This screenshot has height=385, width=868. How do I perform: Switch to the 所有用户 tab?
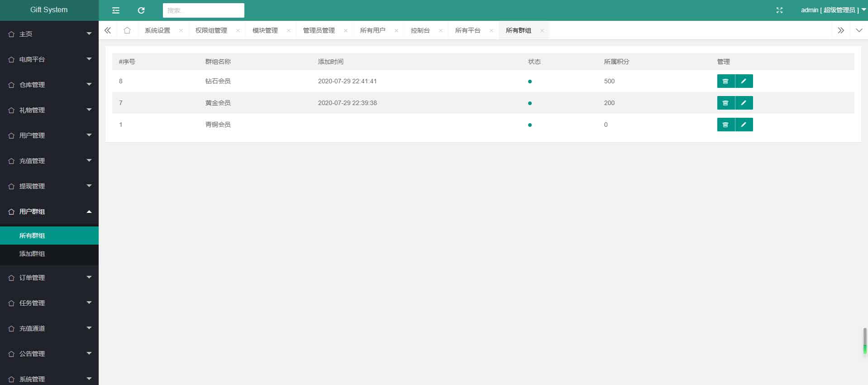(373, 30)
